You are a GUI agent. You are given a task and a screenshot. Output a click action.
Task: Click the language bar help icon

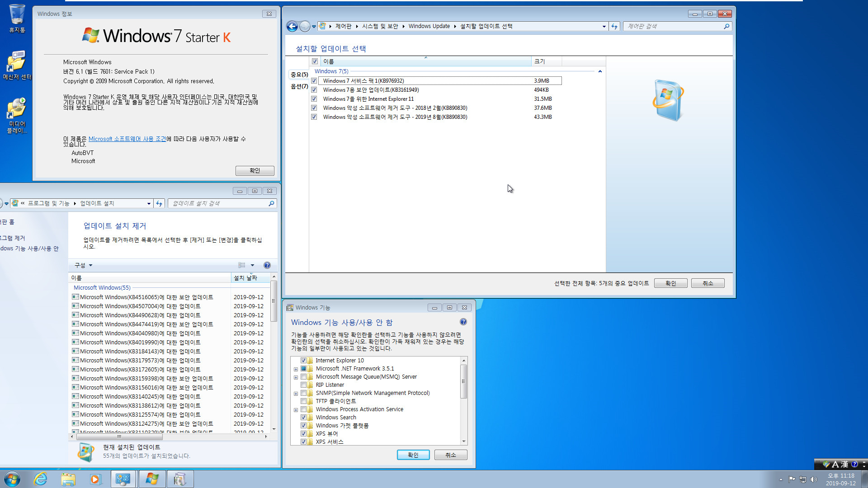(854, 464)
